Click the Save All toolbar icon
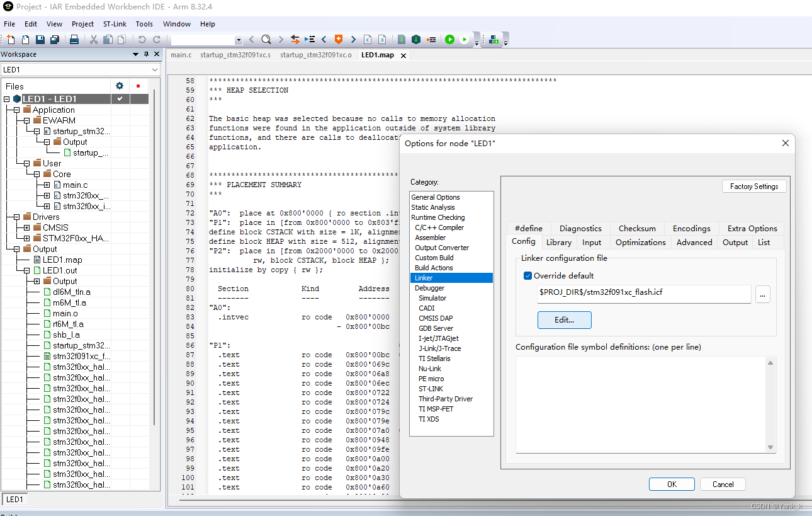Screen dimensions: 812x516 pos(55,40)
